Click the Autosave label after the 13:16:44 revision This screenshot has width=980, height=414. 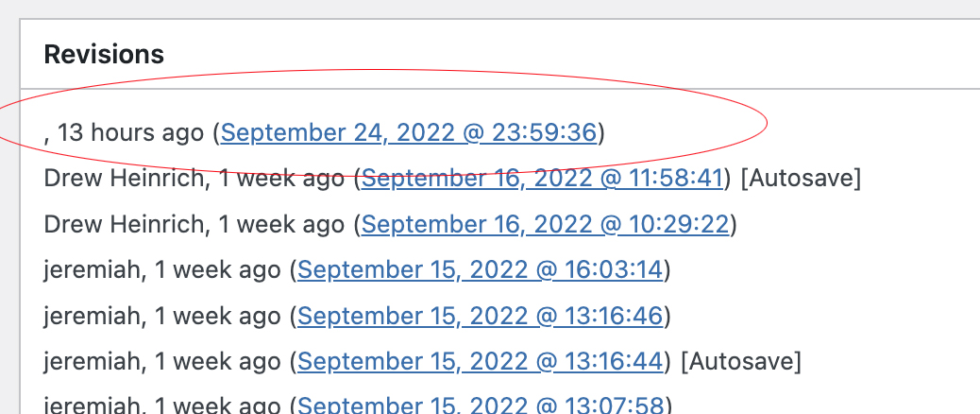coord(740,360)
